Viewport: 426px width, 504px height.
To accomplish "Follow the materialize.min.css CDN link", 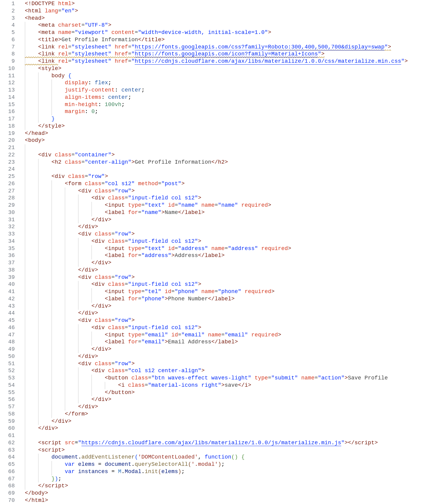I will coord(268,61).
